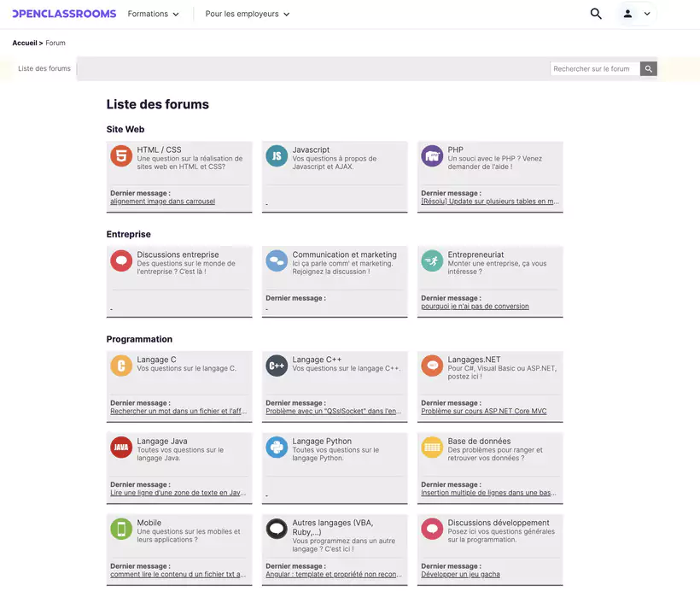Expand the user account chevron menu
The height and width of the screenshot is (597, 700).
tap(647, 13)
